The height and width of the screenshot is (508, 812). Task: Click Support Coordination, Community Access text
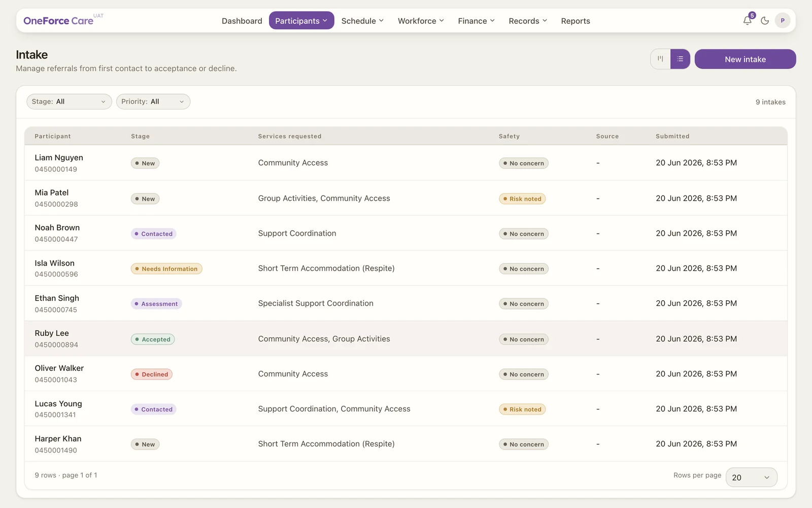pyautogui.click(x=334, y=409)
